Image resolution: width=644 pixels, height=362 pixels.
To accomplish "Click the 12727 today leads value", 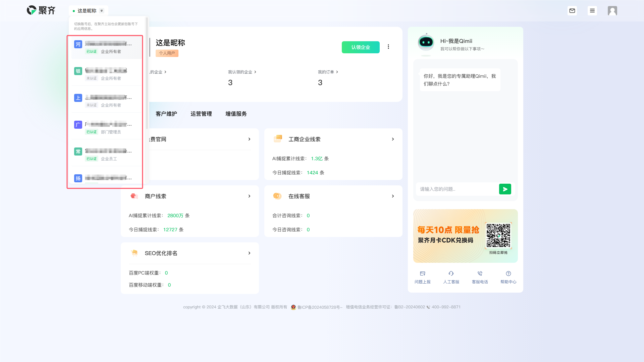I will (x=170, y=230).
